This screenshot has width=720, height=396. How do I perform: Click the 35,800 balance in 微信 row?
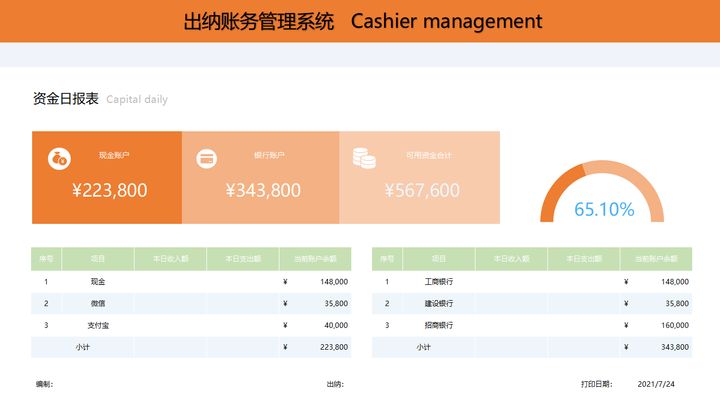(336, 303)
